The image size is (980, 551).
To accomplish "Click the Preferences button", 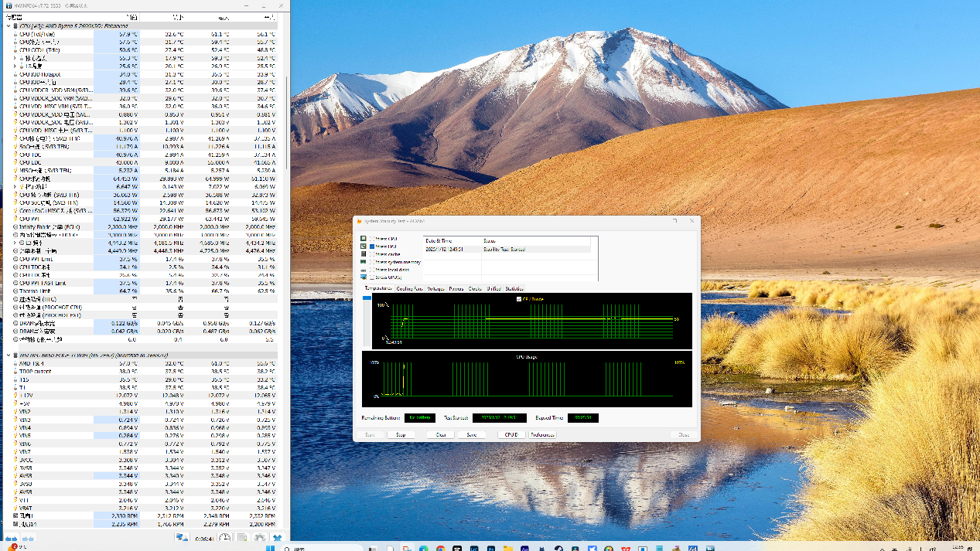I will [x=542, y=434].
